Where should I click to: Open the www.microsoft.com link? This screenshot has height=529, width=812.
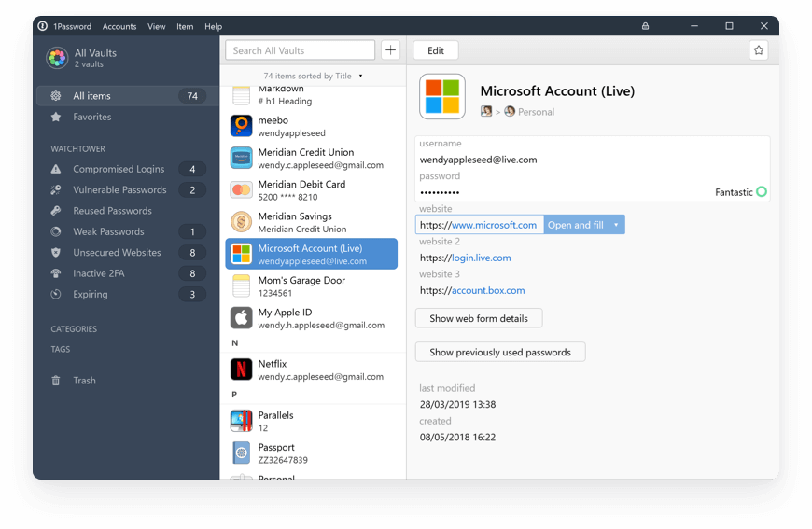(x=494, y=225)
